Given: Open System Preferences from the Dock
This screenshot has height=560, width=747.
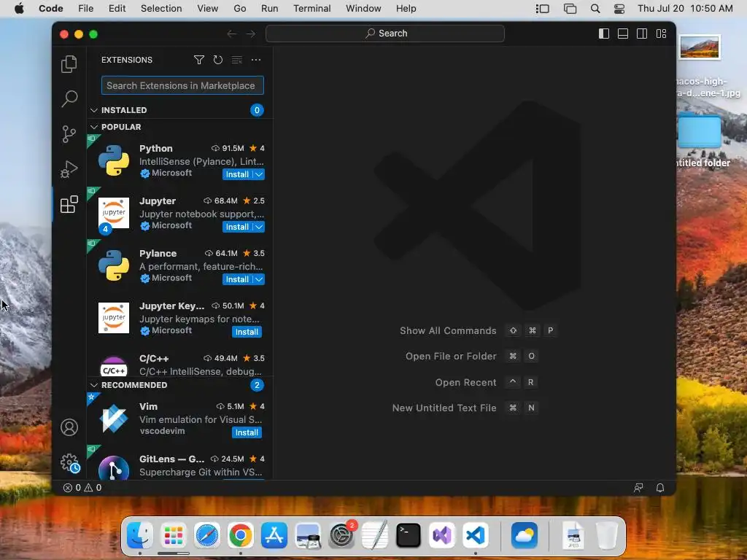Looking at the screenshot, I should pos(341,534).
